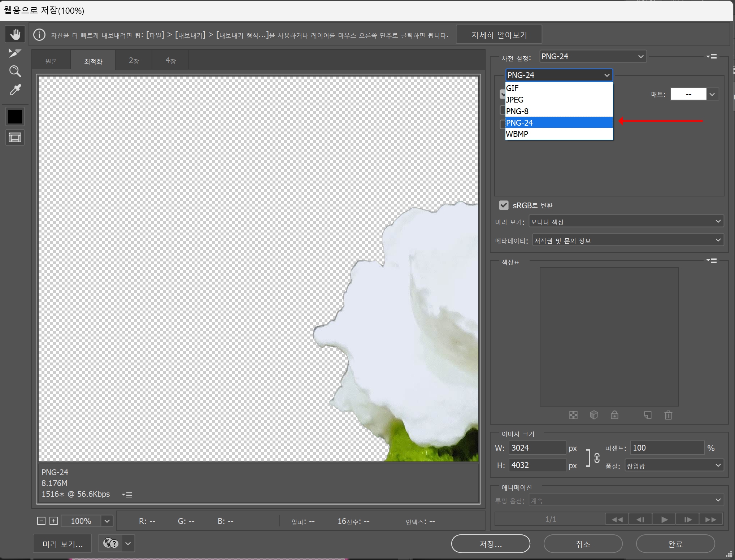Toggle slices visibility icon
The height and width of the screenshot is (560, 735).
click(15, 138)
